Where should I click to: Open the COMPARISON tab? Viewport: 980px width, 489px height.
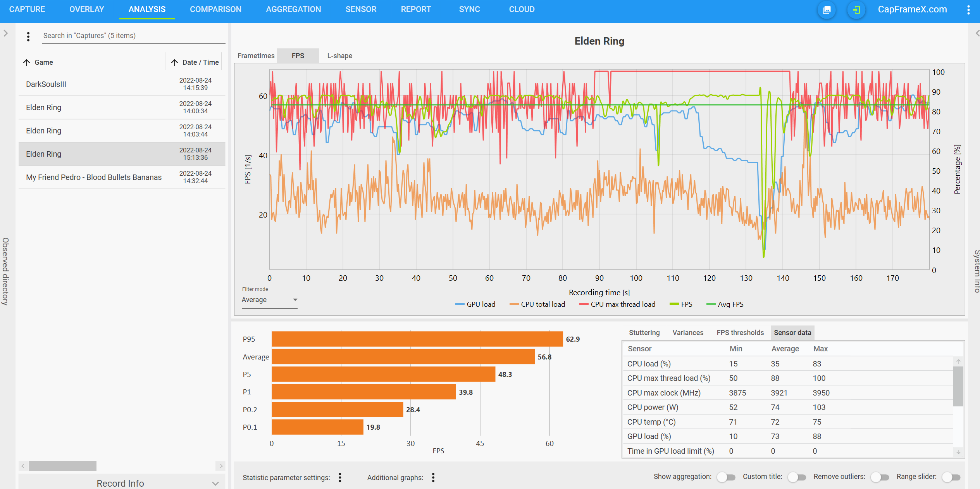point(215,9)
